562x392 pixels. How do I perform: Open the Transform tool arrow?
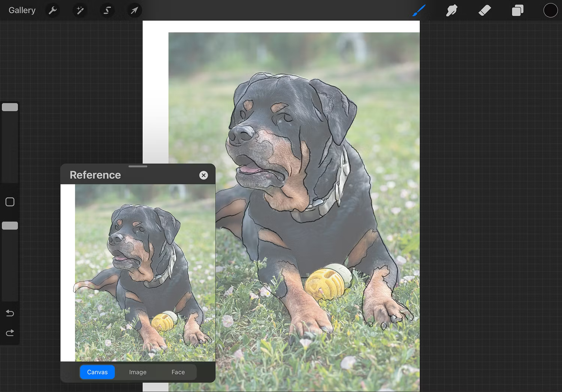134,10
